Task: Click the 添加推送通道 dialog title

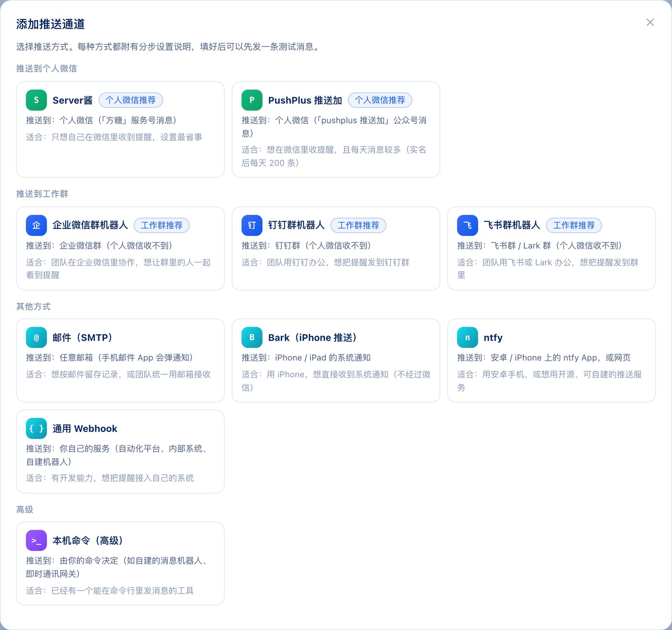Action: 50,24
